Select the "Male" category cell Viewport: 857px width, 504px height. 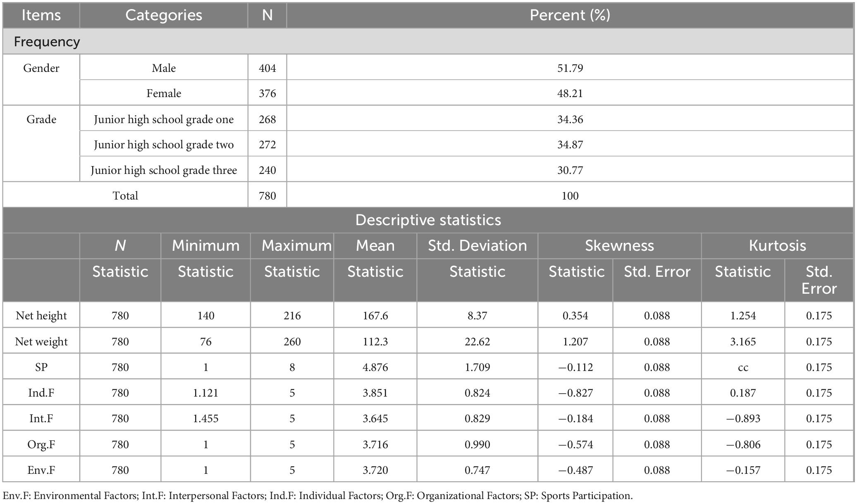(164, 68)
